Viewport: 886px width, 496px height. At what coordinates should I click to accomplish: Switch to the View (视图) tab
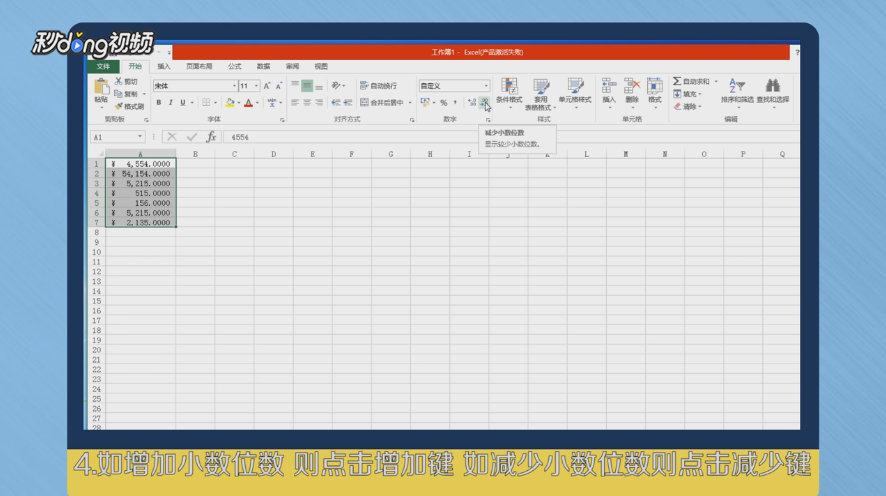[321, 67]
